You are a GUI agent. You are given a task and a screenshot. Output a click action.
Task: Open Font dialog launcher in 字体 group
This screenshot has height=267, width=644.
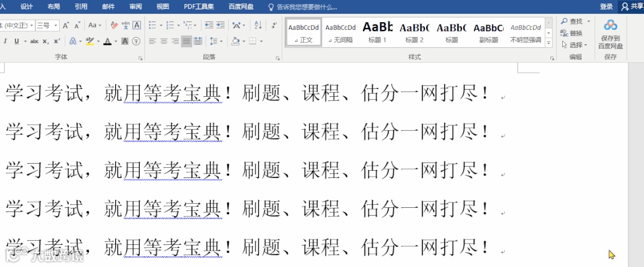140,59
